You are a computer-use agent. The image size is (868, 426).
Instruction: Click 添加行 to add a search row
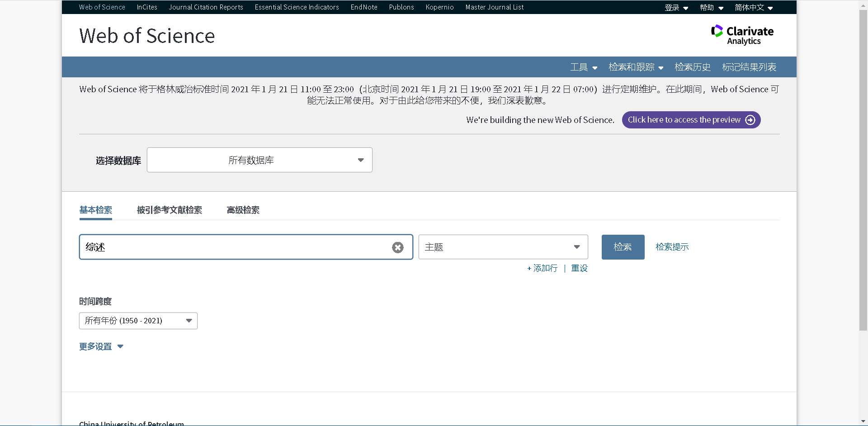pos(542,268)
